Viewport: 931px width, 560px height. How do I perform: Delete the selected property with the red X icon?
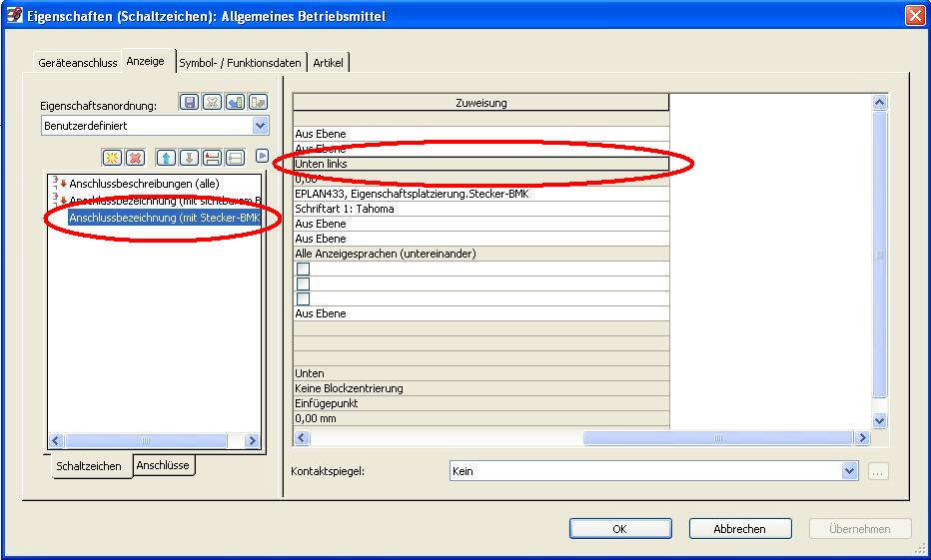[136, 158]
